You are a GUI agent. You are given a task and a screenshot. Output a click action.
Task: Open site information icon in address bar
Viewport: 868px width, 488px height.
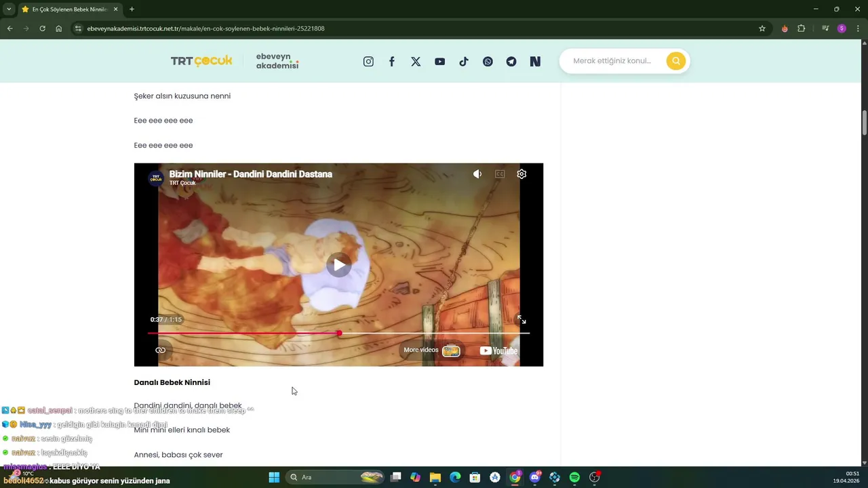78,28
